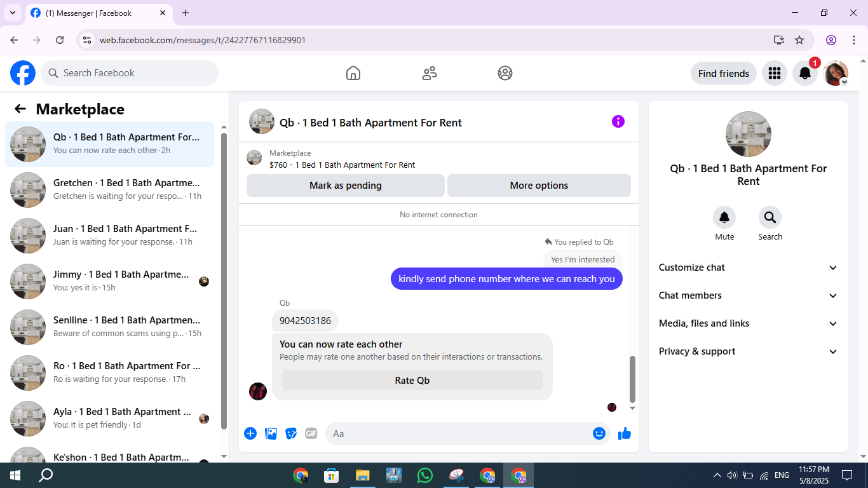868x488 pixels.
Task: Expand the Customize chat section
Action: [749, 268]
